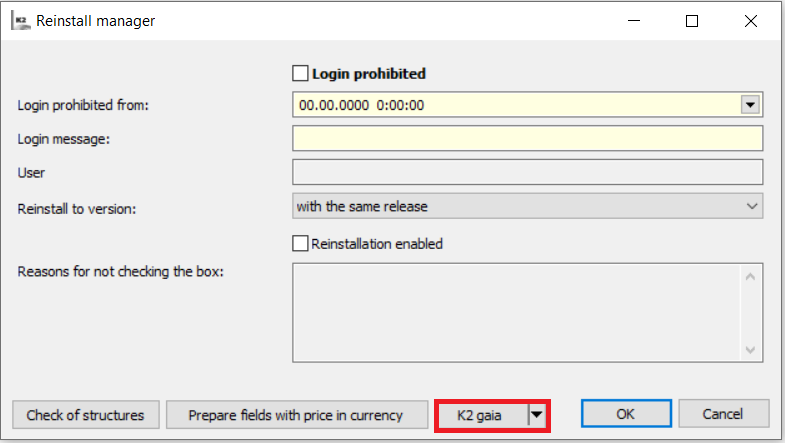The width and height of the screenshot is (785, 443).
Task: Tick the Reinstallation enabled checkbox
Action: click(300, 243)
